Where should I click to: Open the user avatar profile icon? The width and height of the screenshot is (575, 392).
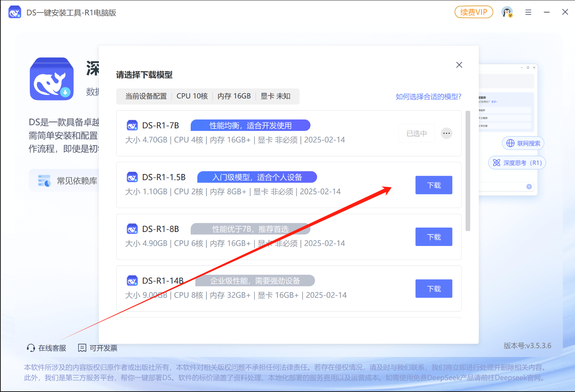pos(507,12)
